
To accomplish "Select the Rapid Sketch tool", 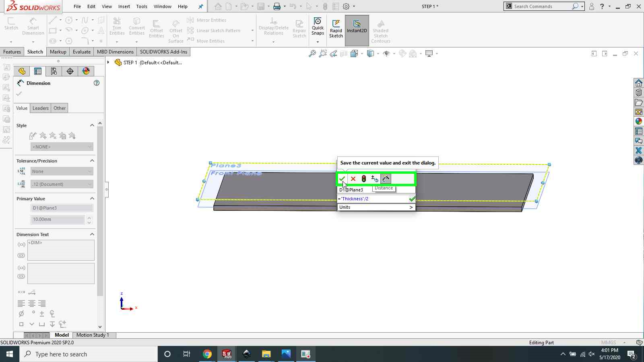I will coord(336,29).
